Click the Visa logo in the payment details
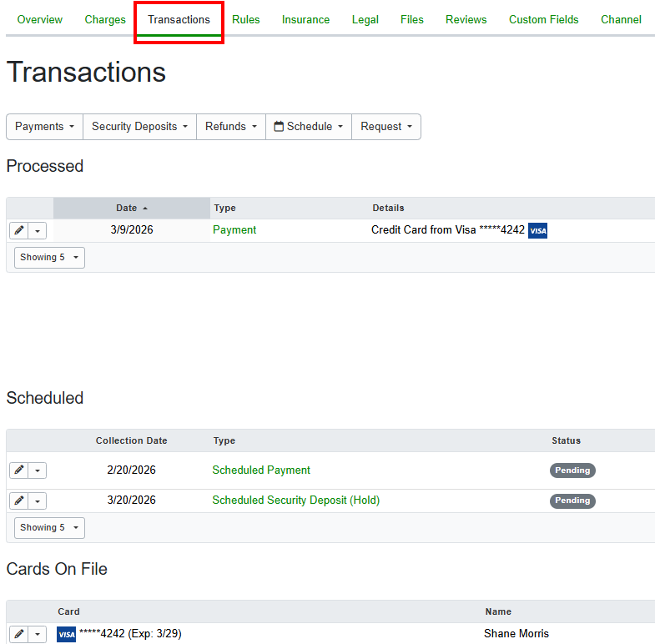This screenshot has height=644, width=655. click(537, 230)
